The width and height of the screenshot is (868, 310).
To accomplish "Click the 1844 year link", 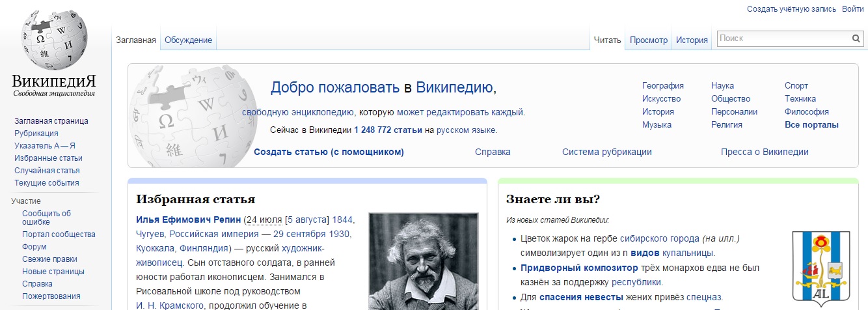I will click(x=343, y=219).
